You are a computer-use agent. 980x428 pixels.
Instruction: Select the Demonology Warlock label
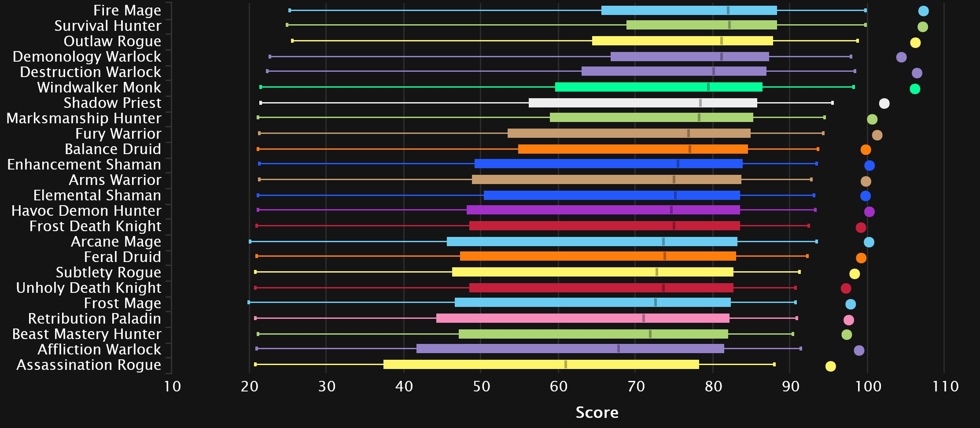click(x=87, y=57)
